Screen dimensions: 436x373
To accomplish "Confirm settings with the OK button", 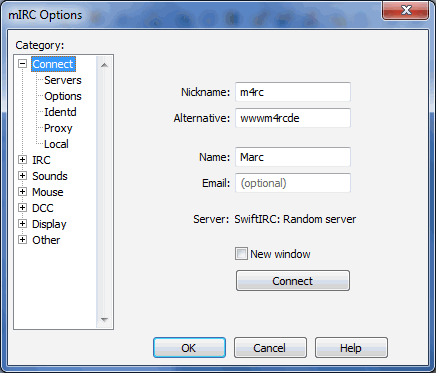I will click(x=189, y=348).
